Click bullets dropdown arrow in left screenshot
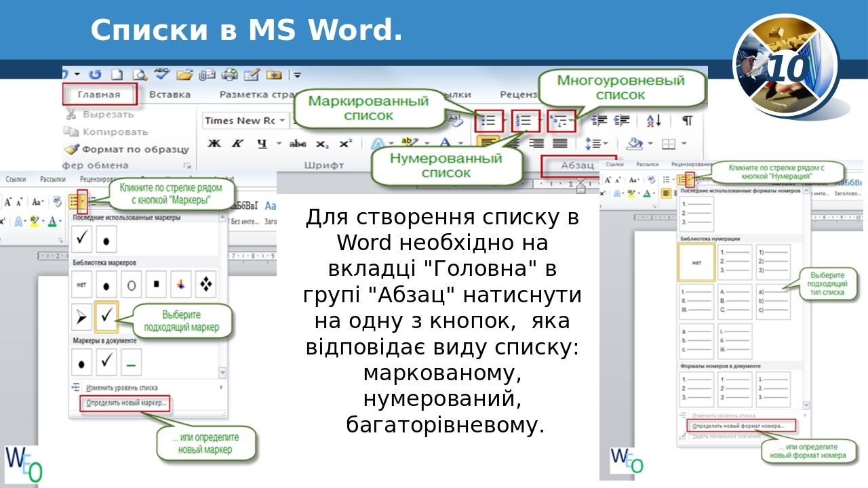 [x=83, y=201]
